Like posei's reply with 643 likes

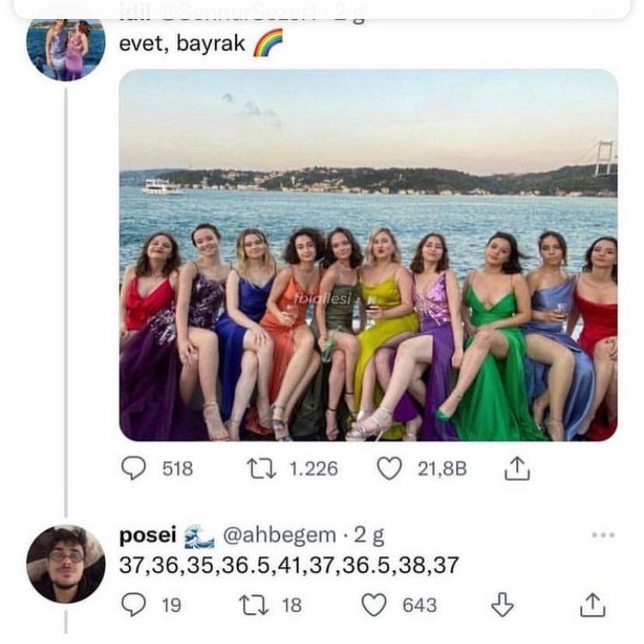[374, 605]
